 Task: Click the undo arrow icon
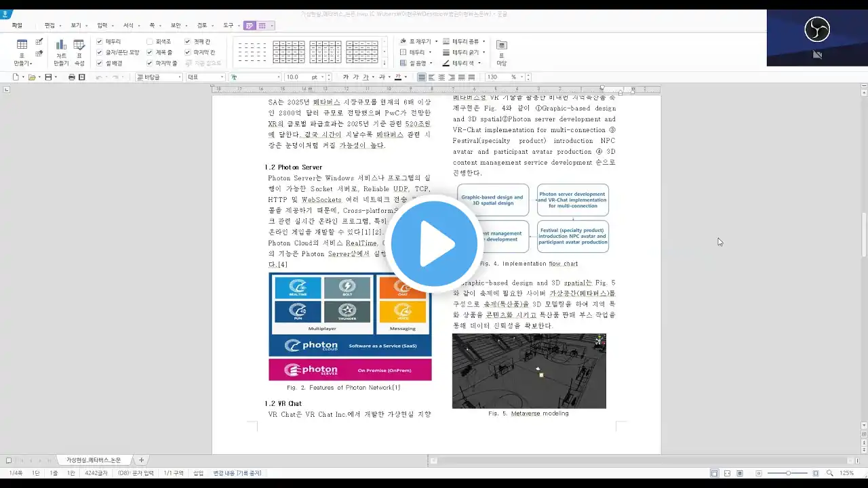pyautogui.click(x=99, y=77)
